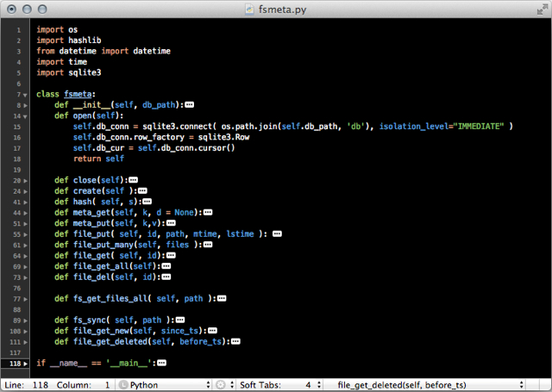This screenshot has width=552, height=392.
Task: Click 'import sqlite3' on line 5
Action: point(69,72)
